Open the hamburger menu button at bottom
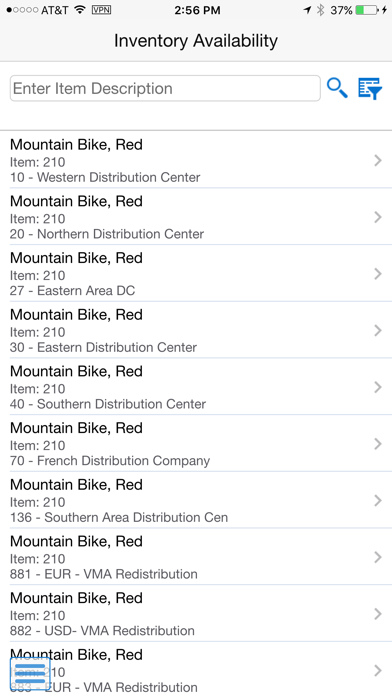This screenshot has height=696, width=392. point(30,674)
